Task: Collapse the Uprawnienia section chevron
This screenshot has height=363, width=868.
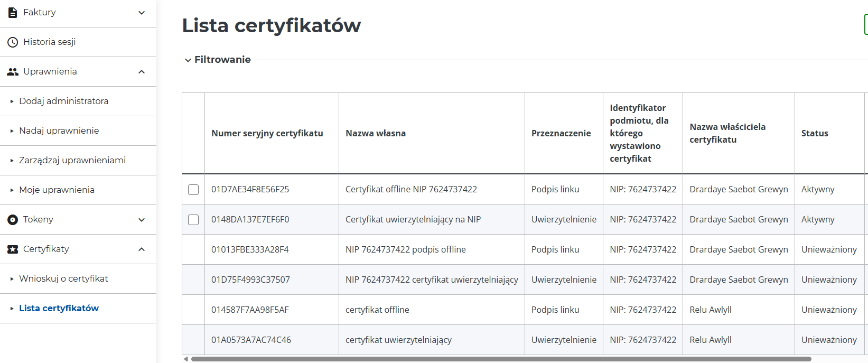Action: 142,72
